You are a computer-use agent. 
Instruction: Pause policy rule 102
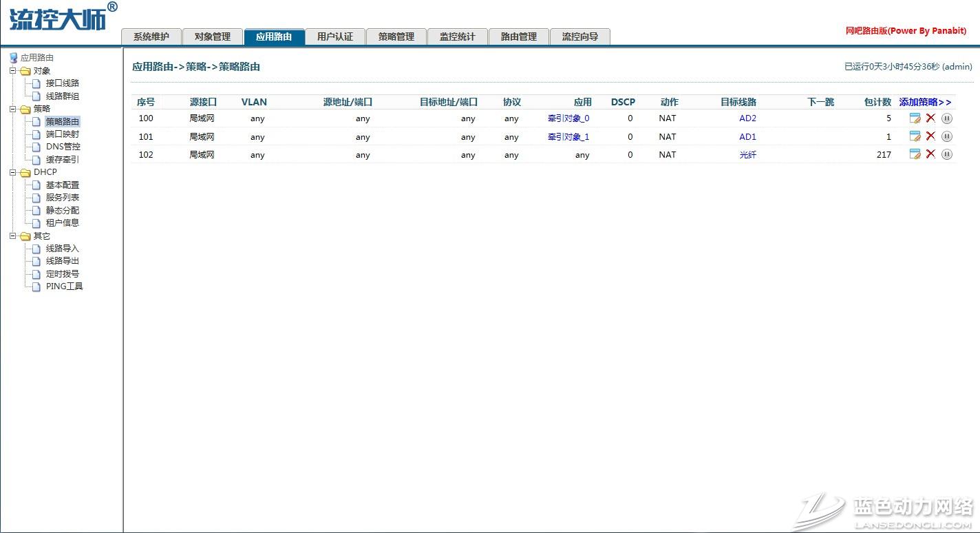947,154
